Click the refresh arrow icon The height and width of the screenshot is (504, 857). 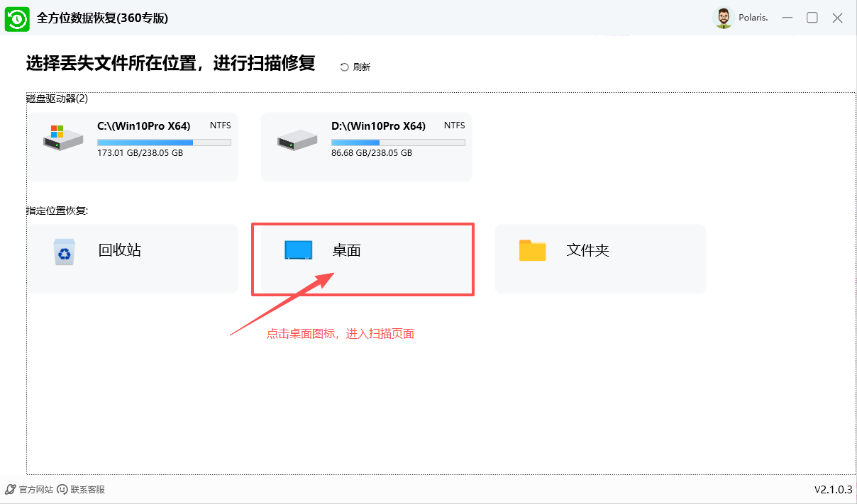[344, 67]
